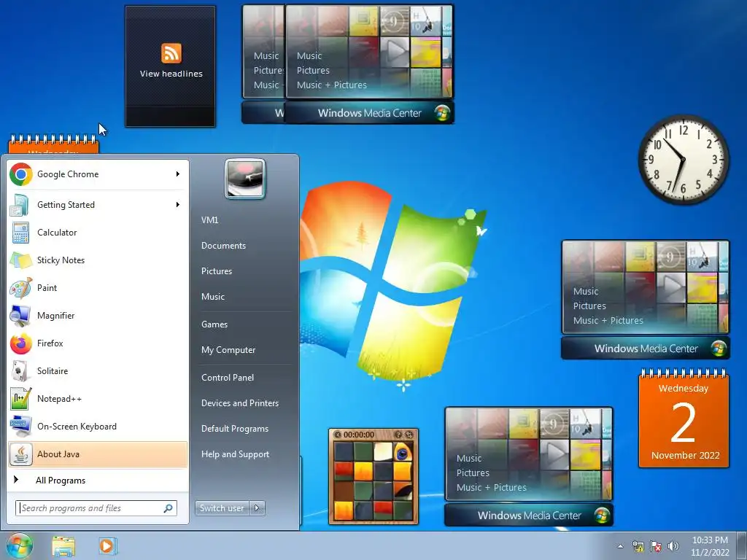This screenshot has height=560, width=747.
Task: Click the picture puzzle solve icon
Action: [409, 435]
